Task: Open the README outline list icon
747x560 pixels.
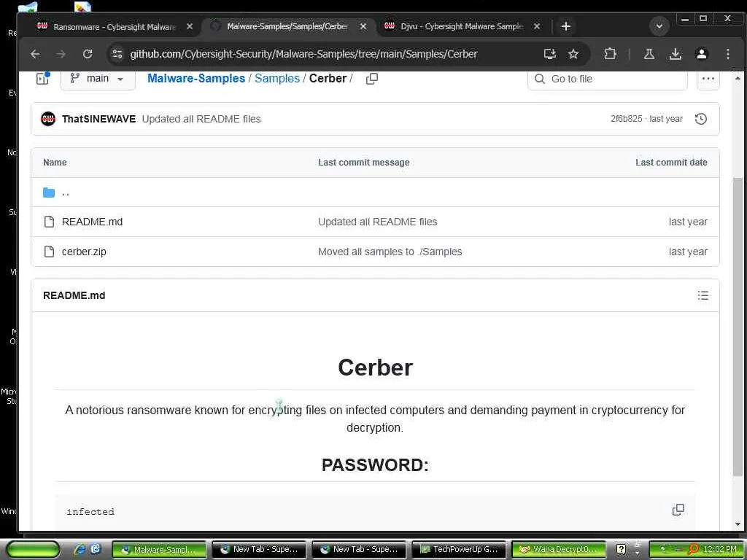Action: [x=703, y=295]
